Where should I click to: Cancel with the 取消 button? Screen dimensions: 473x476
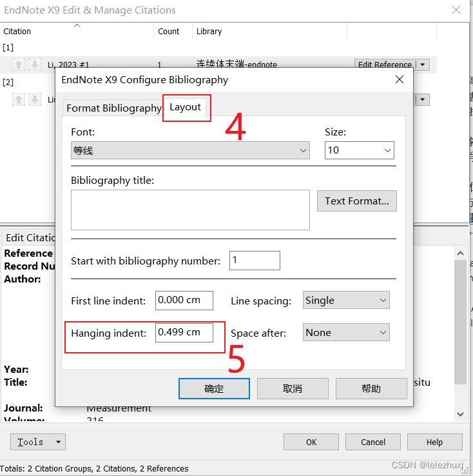coord(293,388)
